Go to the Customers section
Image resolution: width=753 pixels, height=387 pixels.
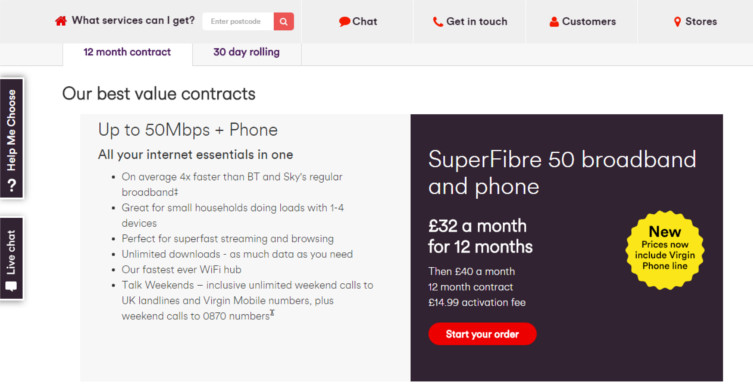click(583, 22)
